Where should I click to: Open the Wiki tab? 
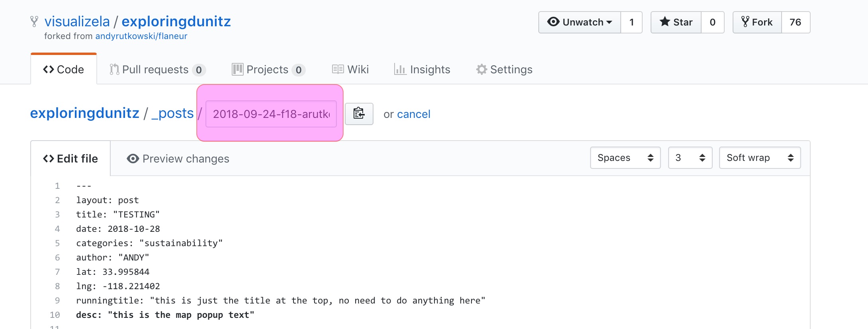coord(350,70)
